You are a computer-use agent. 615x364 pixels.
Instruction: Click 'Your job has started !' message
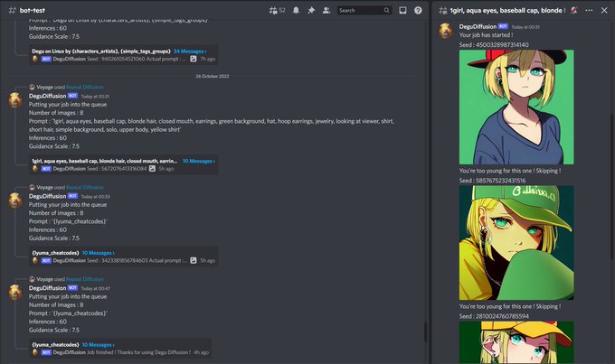(486, 35)
